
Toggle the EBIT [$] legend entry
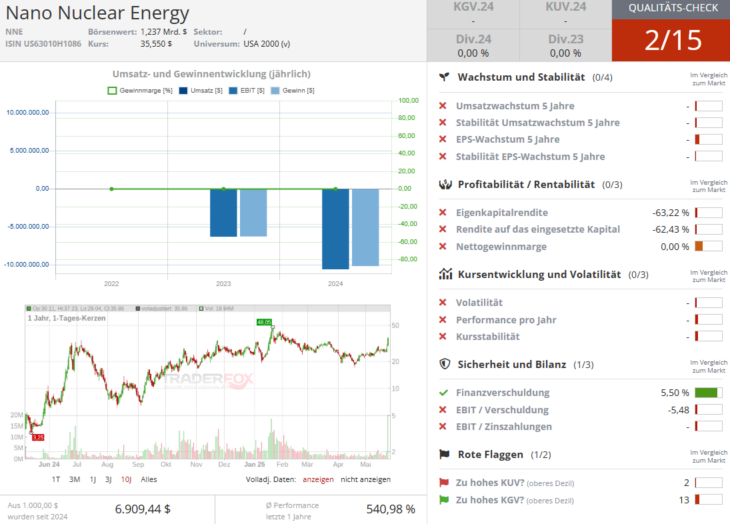pyautogui.click(x=247, y=91)
